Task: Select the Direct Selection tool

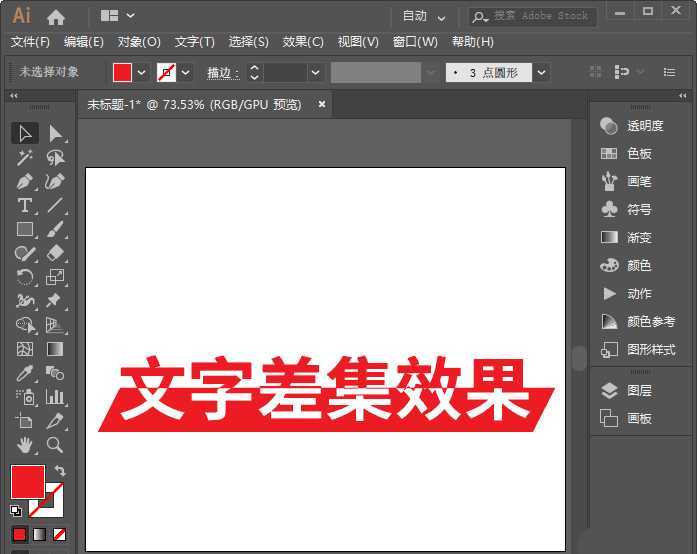Action: pyautogui.click(x=55, y=133)
